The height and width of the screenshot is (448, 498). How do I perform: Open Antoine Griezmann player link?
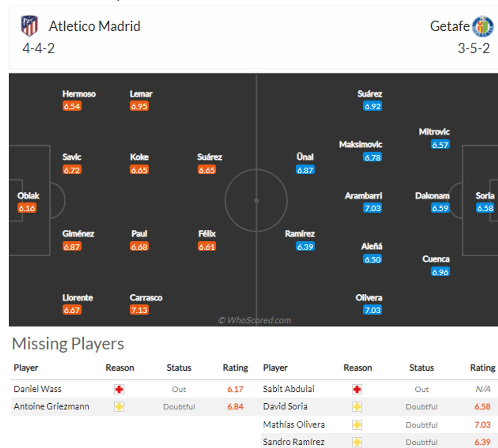coord(51,406)
